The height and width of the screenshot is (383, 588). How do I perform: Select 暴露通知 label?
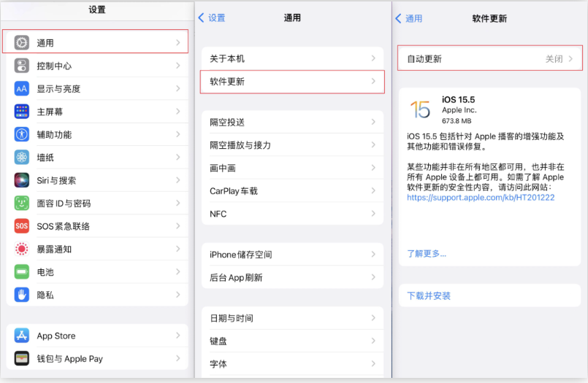[x=54, y=249]
